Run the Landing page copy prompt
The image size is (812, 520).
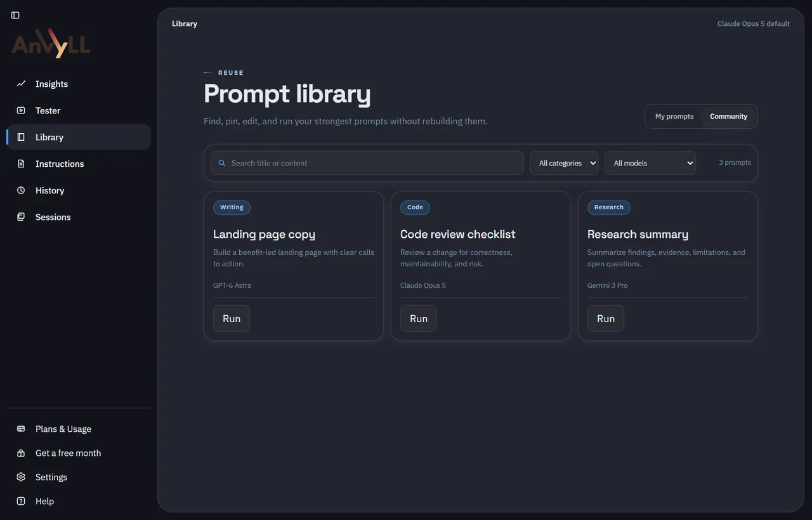coord(232,318)
